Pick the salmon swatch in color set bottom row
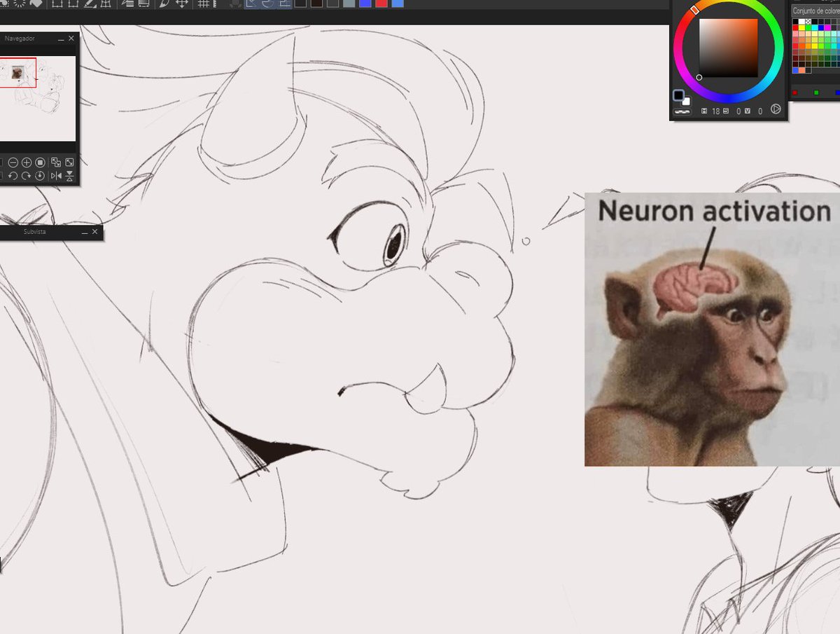840x634 pixels. pyautogui.click(x=801, y=70)
